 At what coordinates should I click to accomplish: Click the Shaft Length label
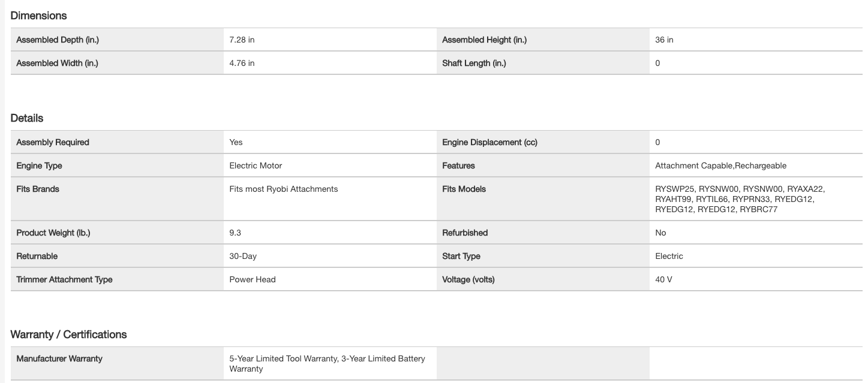point(474,64)
